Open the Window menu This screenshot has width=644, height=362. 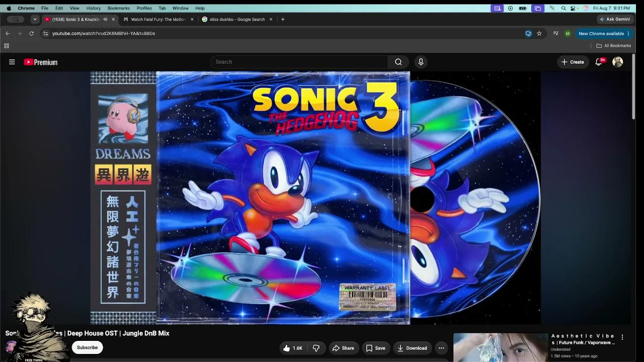tap(181, 8)
